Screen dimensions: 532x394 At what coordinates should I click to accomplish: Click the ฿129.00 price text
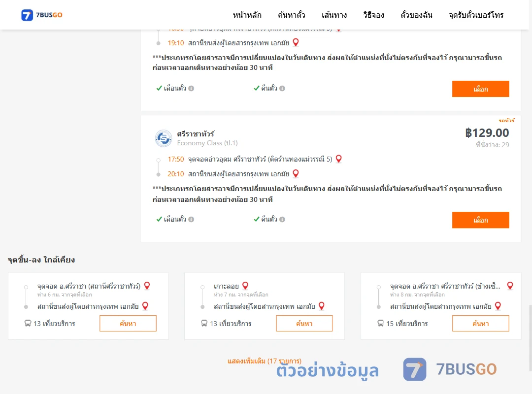click(487, 132)
